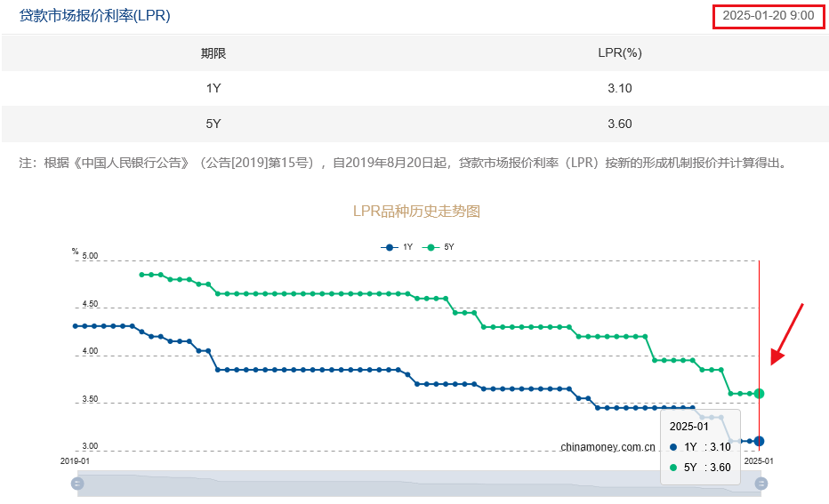This screenshot has width=829, height=504.
Task: Select the 1Y term cell
Action: pyautogui.click(x=213, y=88)
